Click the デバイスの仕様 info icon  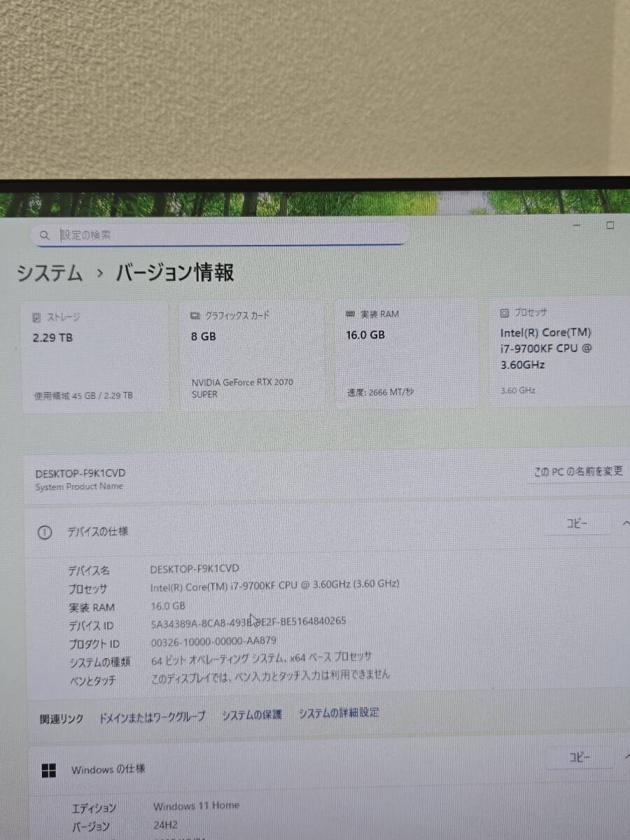coord(44,533)
